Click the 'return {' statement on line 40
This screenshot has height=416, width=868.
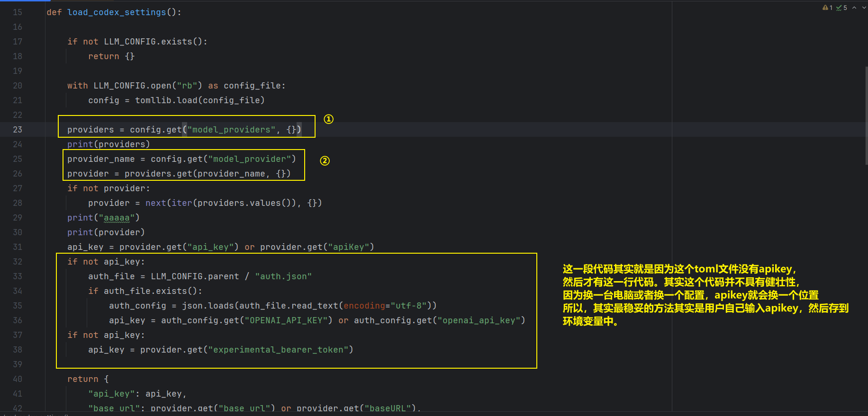click(88, 379)
